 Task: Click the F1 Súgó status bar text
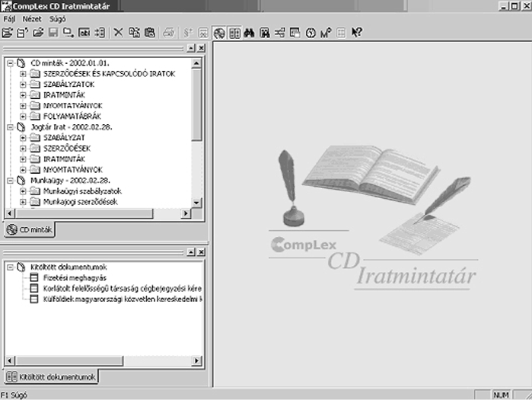pos(14,395)
